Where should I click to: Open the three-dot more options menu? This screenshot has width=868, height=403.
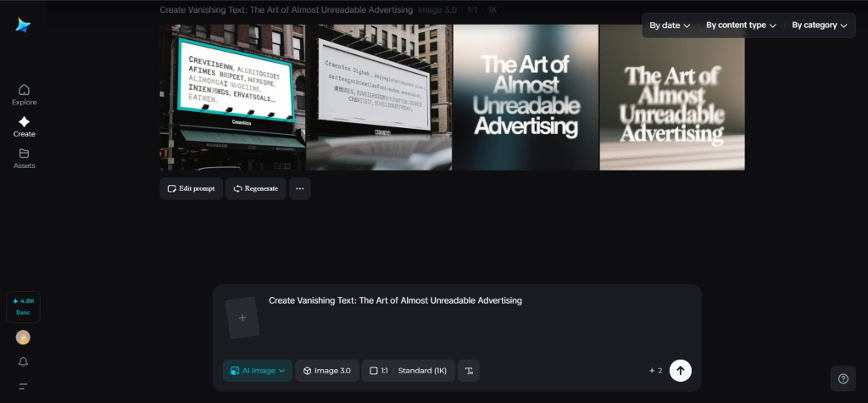click(x=299, y=188)
